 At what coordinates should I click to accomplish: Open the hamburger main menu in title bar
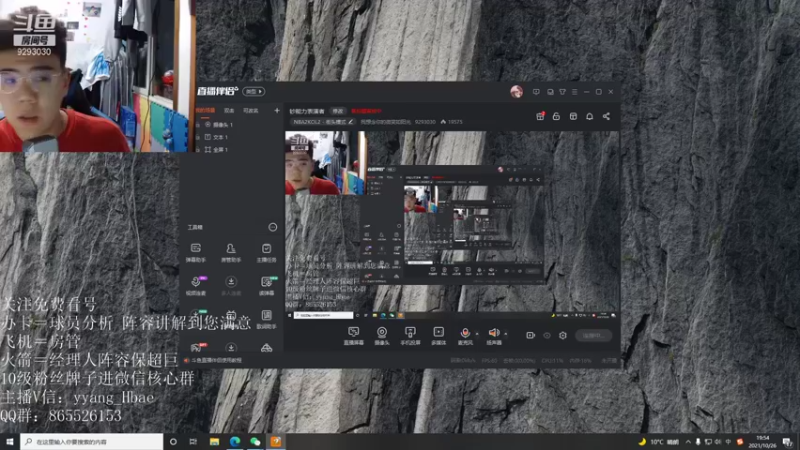click(574, 92)
